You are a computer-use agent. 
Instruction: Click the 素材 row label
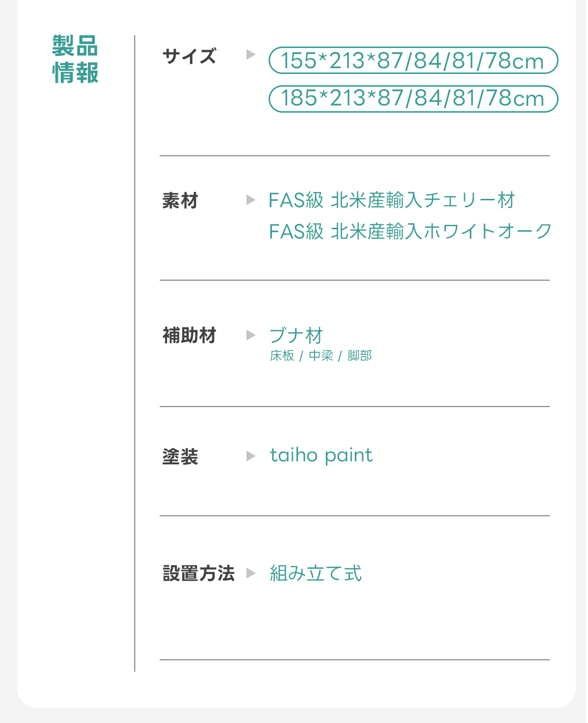pos(180,201)
